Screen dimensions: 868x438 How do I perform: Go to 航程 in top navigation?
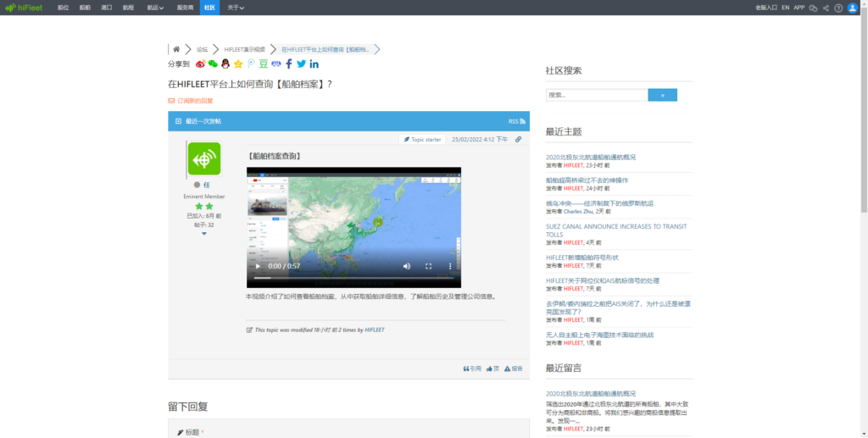[129, 8]
